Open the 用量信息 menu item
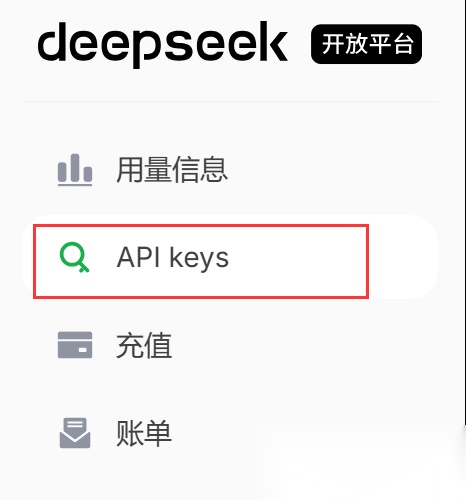 [230, 169]
